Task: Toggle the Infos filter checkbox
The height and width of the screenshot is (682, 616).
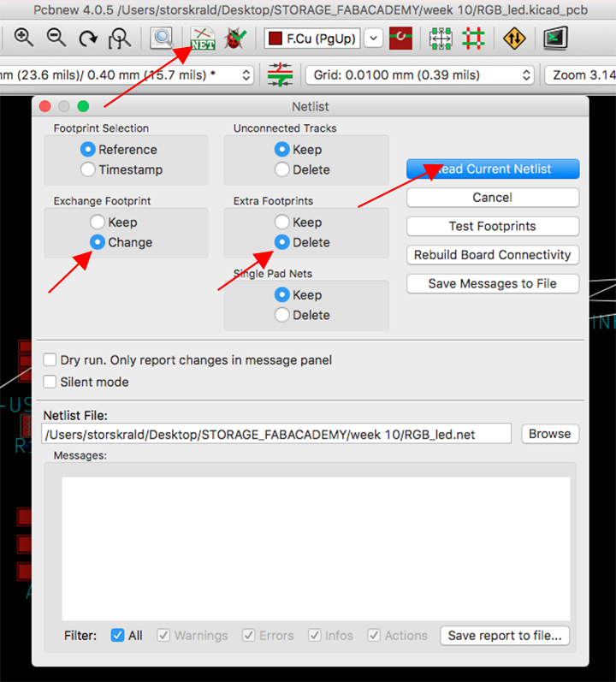Action: [315, 636]
